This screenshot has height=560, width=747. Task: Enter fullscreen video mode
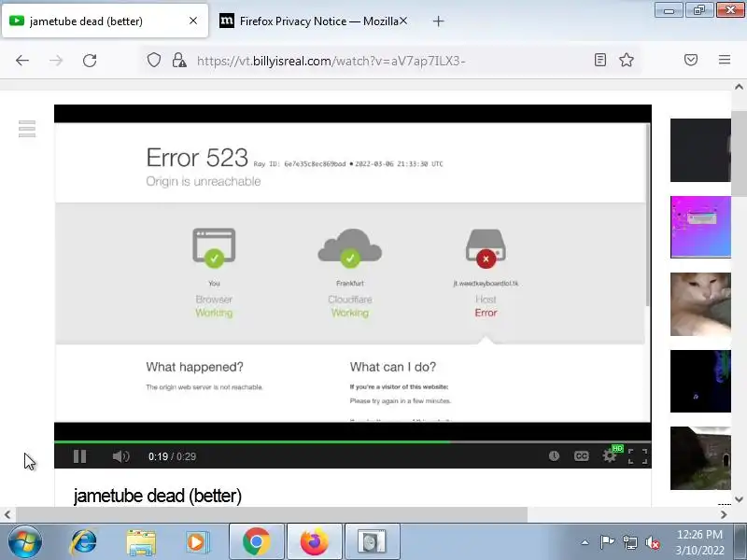638,456
